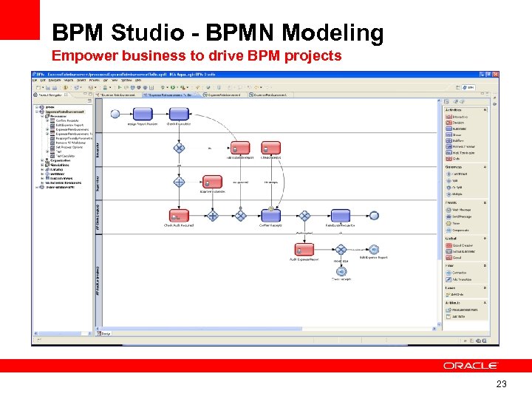Image resolution: width=532 pixels, height=399 pixels.
Task: Select the Approve Expenses red activity
Action: (212, 182)
